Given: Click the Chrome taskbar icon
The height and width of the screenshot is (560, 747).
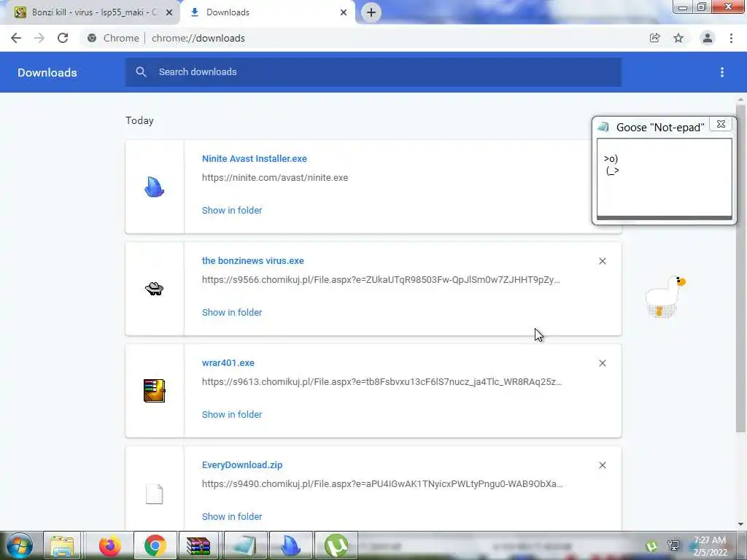Looking at the screenshot, I should click(x=155, y=545).
